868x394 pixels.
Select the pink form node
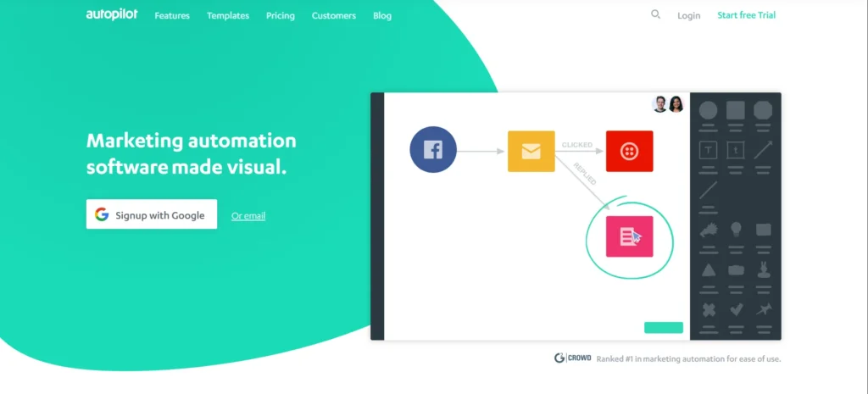(630, 236)
